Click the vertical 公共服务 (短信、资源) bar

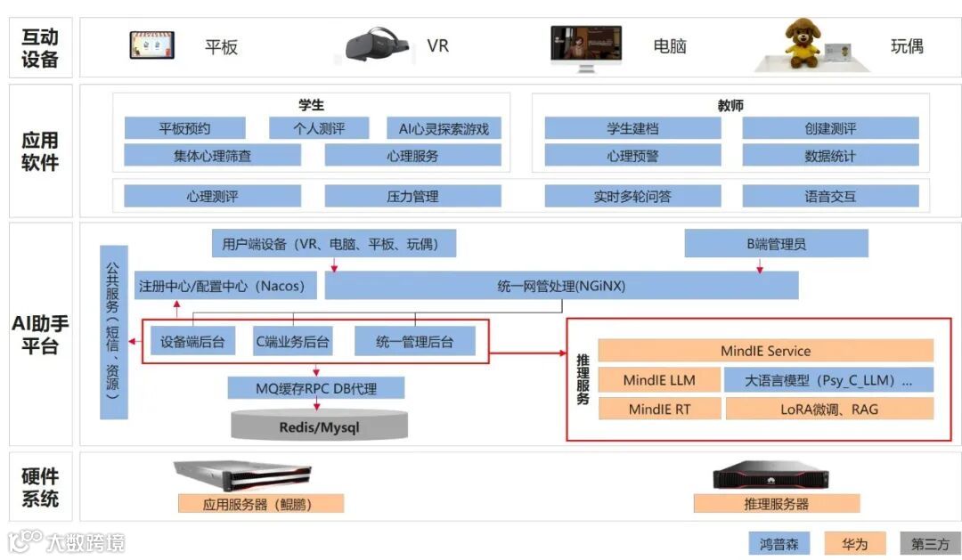coord(113,332)
